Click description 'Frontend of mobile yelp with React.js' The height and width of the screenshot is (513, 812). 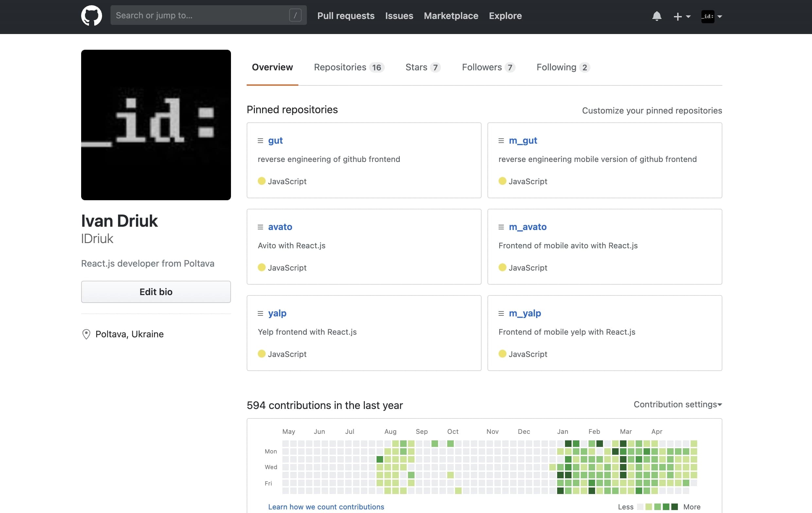coord(567,332)
